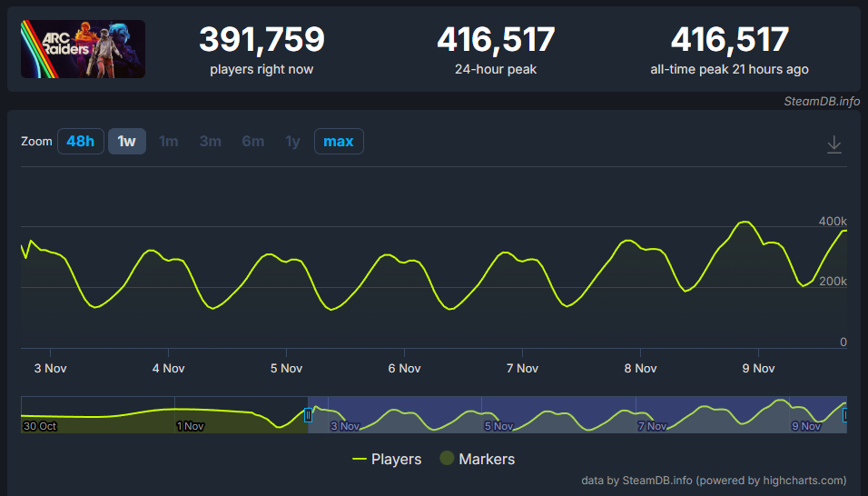Screen dimensions: 868x496
Task: Click the left navigator range handle
Action: tap(309, 415)
